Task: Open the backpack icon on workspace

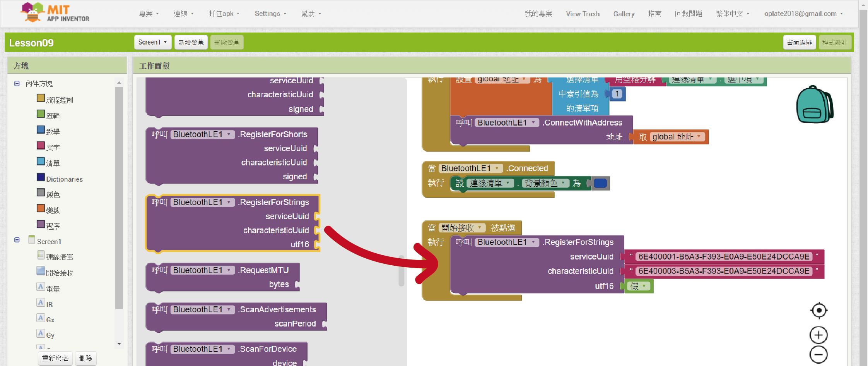Action: click(814, 105)
